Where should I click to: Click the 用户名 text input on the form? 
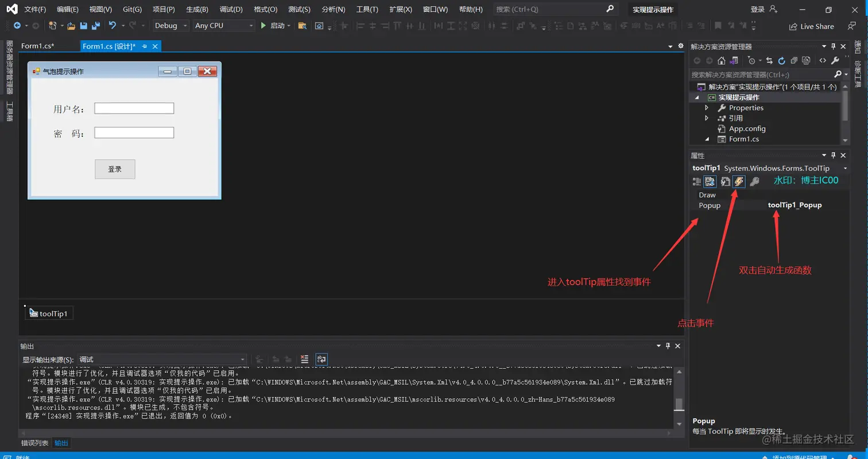point(134,108)
